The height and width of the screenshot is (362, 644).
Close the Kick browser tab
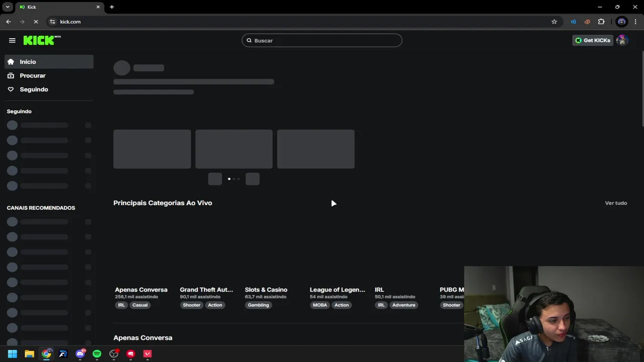click(x=98, y=7)
